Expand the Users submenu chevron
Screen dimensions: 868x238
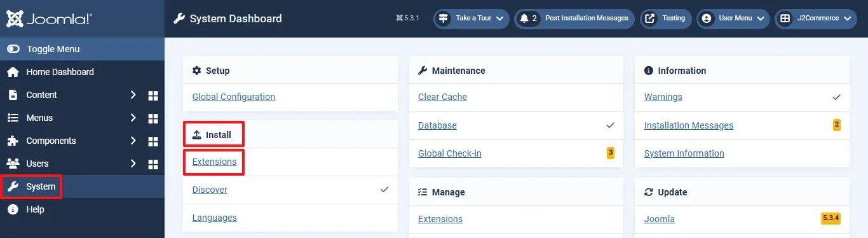pyautogui.click(x=133, y=164)
